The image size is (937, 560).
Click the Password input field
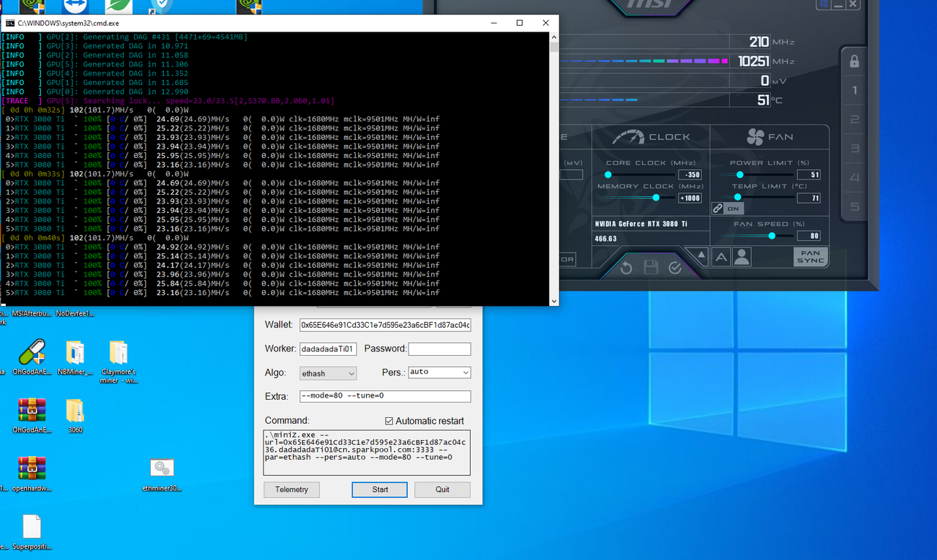coord(439,349)
